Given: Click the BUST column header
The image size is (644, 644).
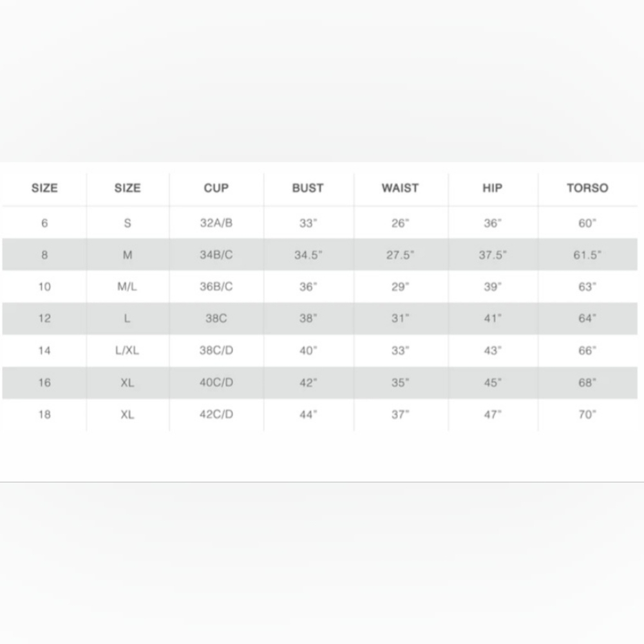Looking at the screenshot, I should (308, 189).
